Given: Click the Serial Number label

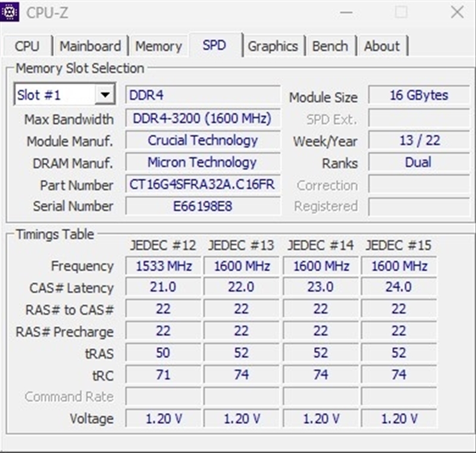Looking at the screenshot, I should [x=73, y=206].
